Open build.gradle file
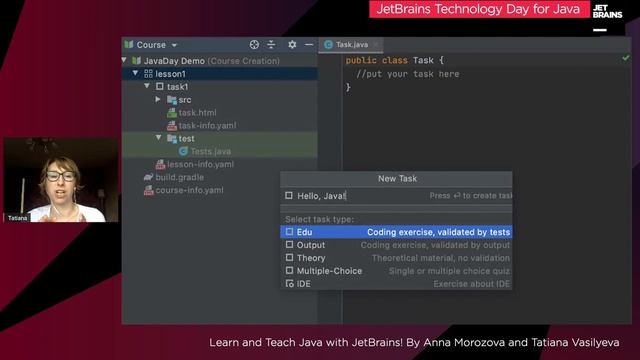 180,178
